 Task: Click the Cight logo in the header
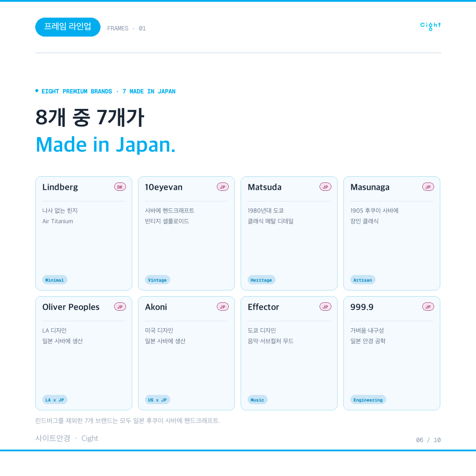click(431, 26)
